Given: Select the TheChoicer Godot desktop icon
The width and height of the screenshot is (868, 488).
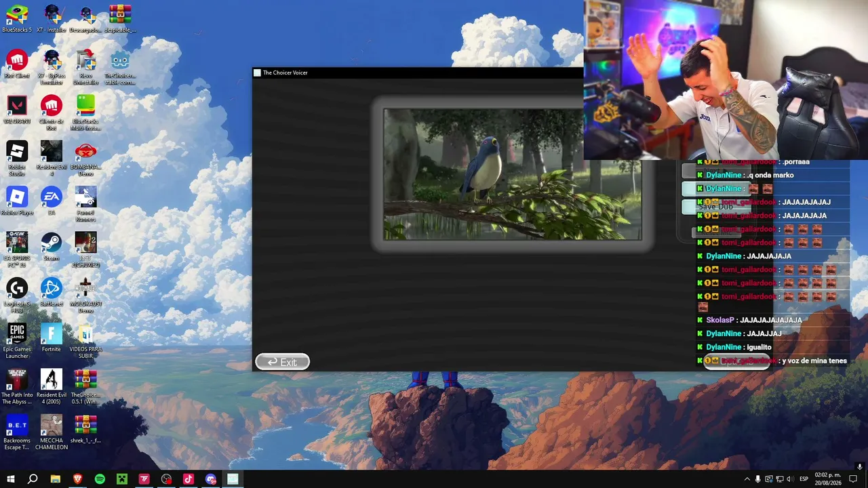Looking at the screenshot, I should [120, 68].
